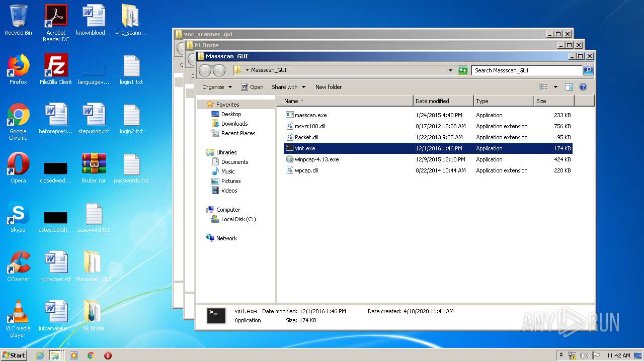Screen dimensions: 644x362
Task: Open Libraries in navigation pane
Action: (x=221, y=152)
